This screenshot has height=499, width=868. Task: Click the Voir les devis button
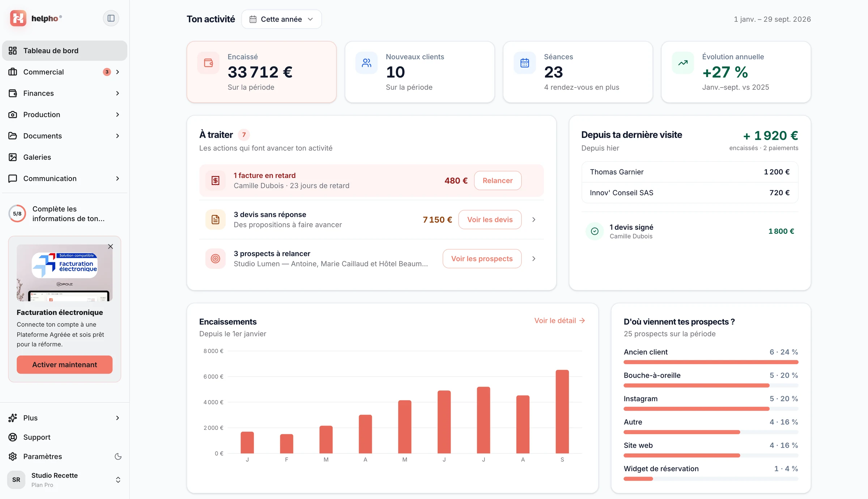[x=490, y=220]
